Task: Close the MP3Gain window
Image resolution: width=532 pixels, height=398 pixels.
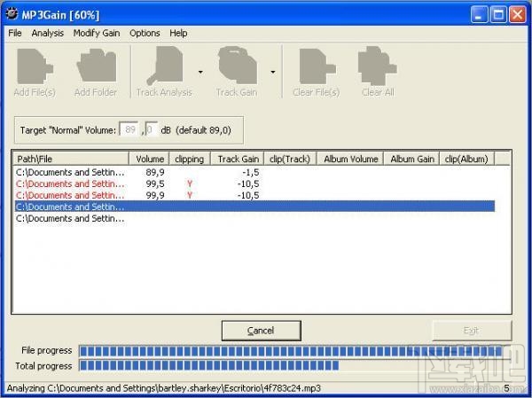Action: click(518, 14)
